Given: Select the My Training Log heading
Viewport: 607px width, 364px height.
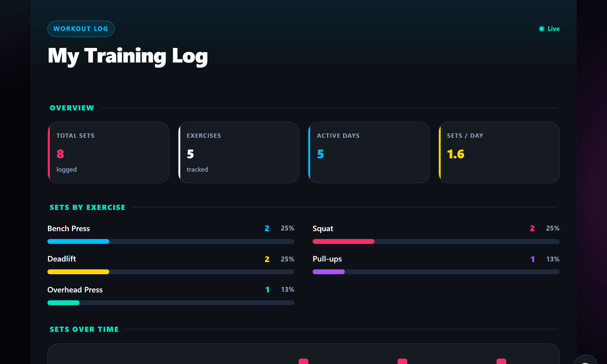Looking at the screenshot, I should [x=128, y=56].
